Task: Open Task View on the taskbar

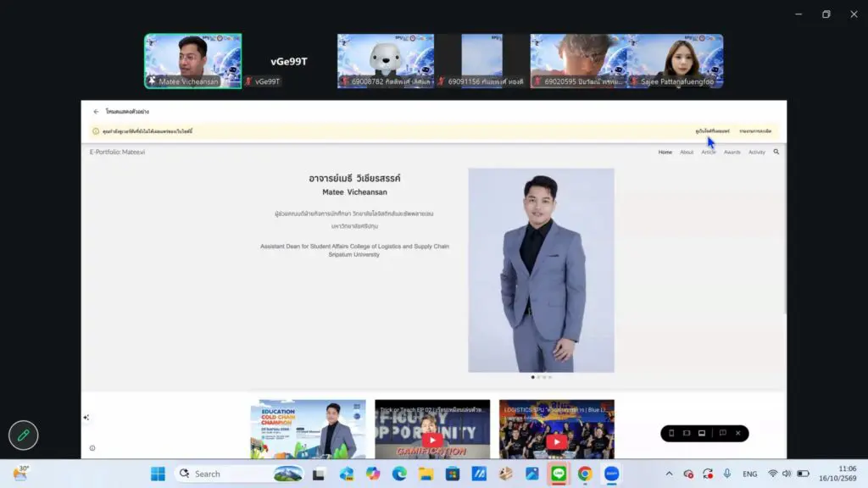Action: 319,474
